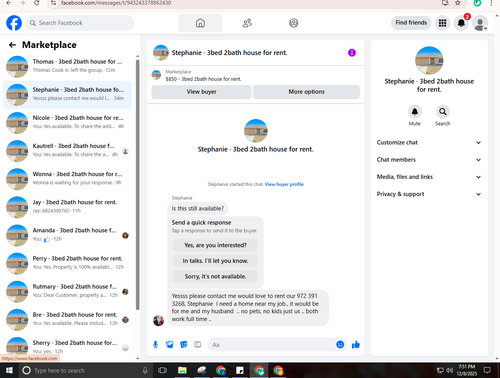Click the voice clip microphone icon

coord(155,345)
